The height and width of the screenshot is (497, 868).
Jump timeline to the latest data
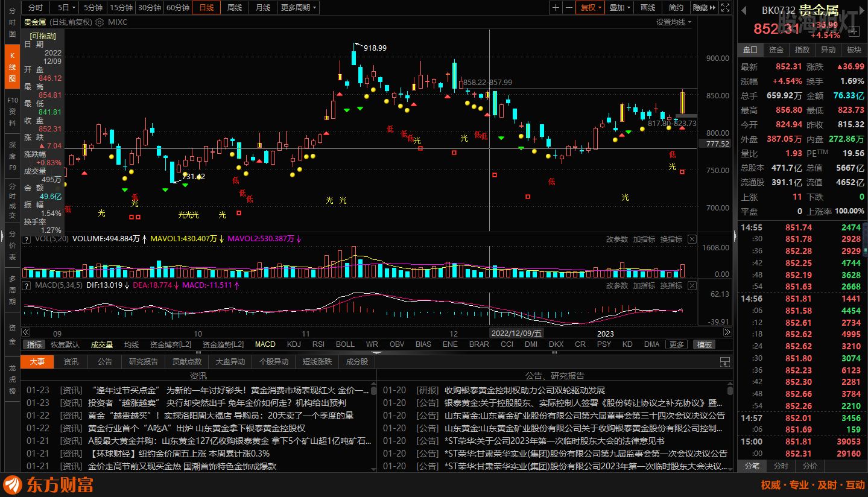point(727,332)
